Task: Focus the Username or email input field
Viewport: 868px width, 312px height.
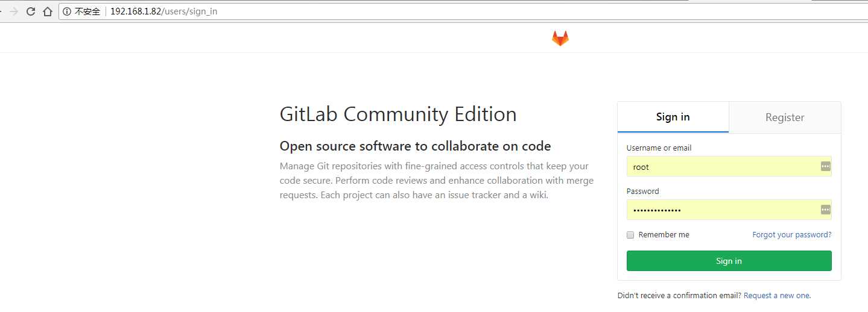Action: [729, 166]
